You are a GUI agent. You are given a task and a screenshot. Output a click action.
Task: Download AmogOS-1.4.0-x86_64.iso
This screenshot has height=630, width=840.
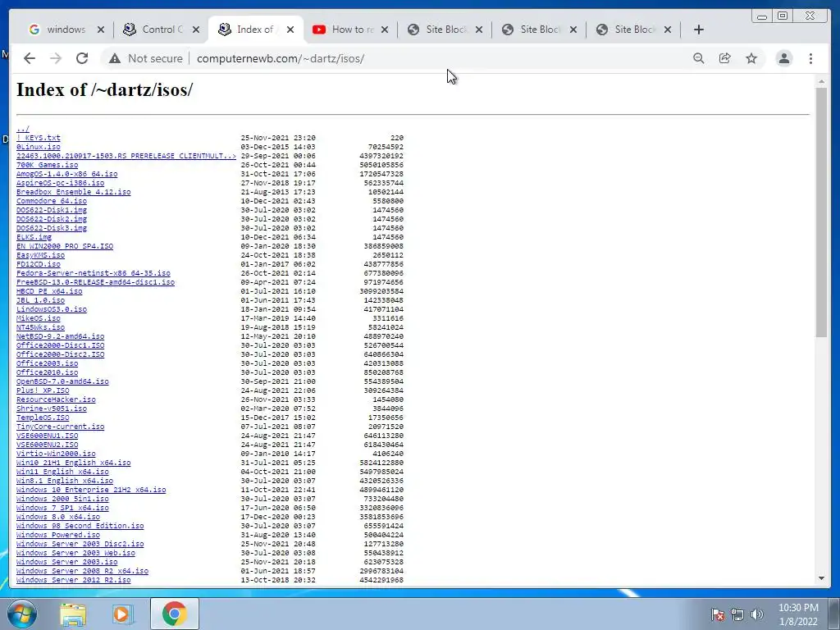(x=67, y=174)
